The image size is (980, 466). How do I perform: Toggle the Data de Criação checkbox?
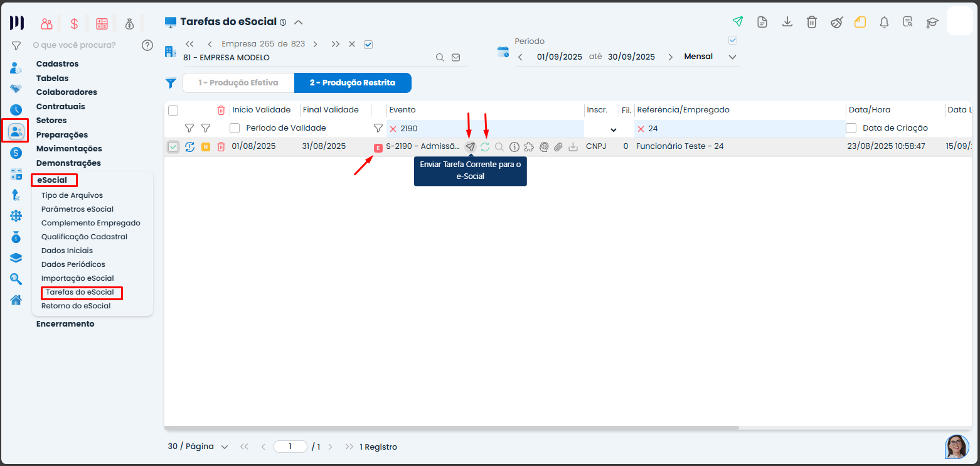coord(851,128)
